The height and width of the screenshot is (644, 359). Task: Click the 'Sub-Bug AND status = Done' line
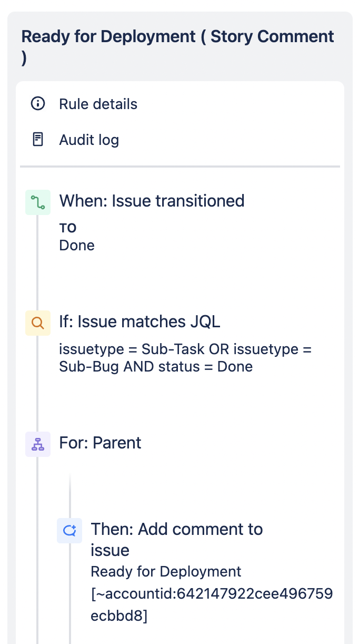(x=156, y=367)
